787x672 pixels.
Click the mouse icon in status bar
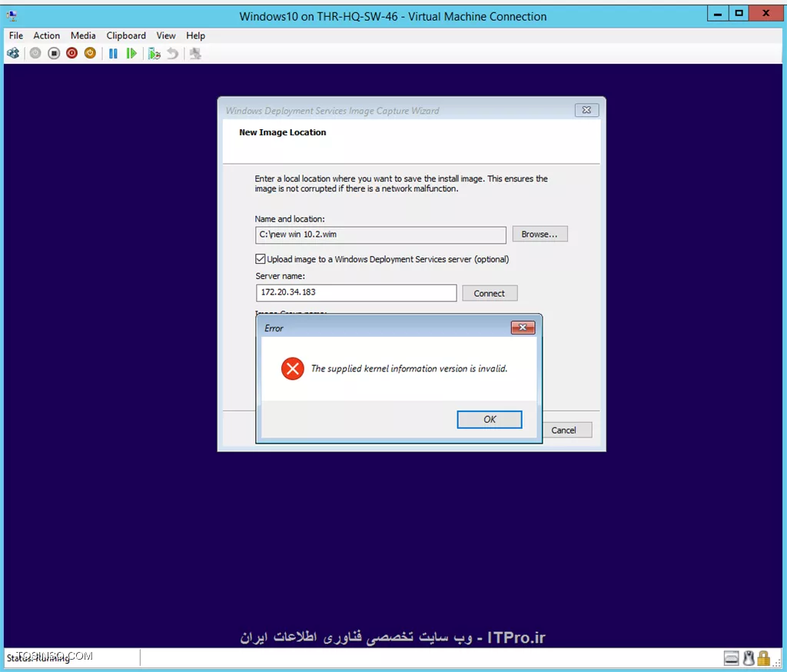pyautogui.click(x=749, y=657)
